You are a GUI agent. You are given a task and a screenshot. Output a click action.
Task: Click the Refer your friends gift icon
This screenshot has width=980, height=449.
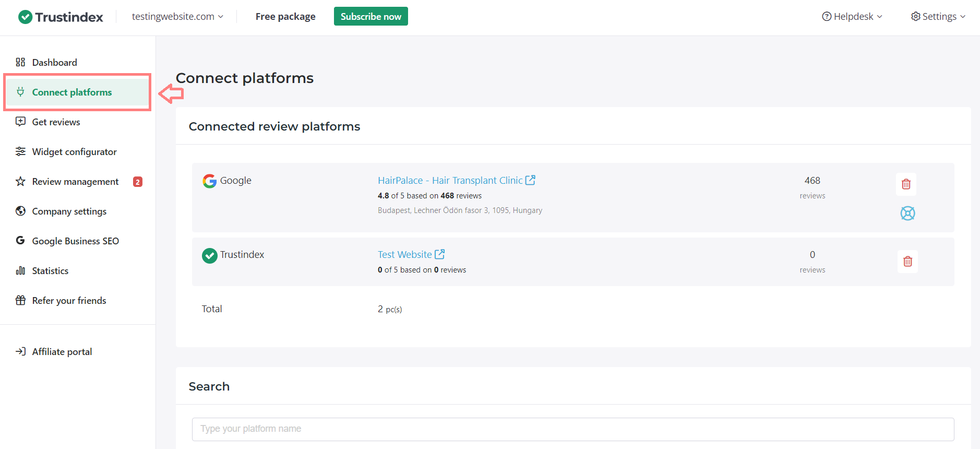click(20, 300)
